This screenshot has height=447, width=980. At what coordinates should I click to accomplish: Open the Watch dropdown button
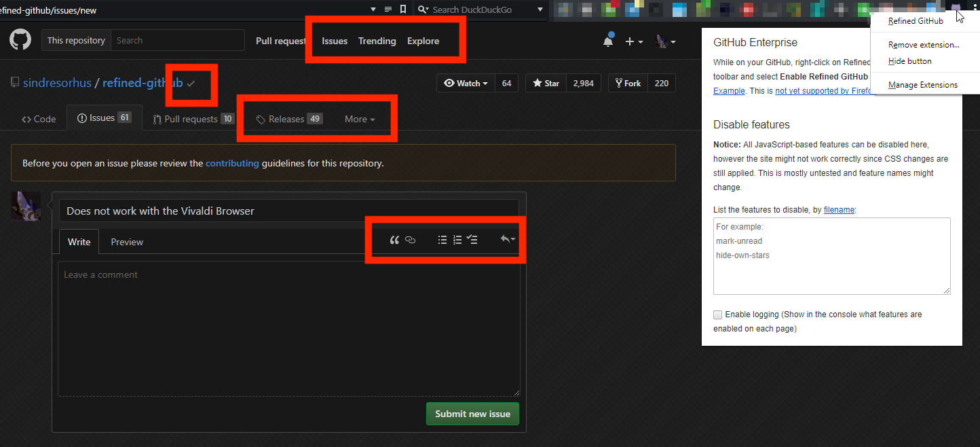466,83
